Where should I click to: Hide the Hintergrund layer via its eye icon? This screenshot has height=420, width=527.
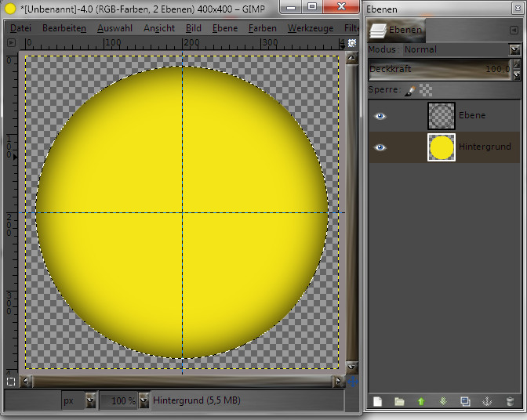380,147
